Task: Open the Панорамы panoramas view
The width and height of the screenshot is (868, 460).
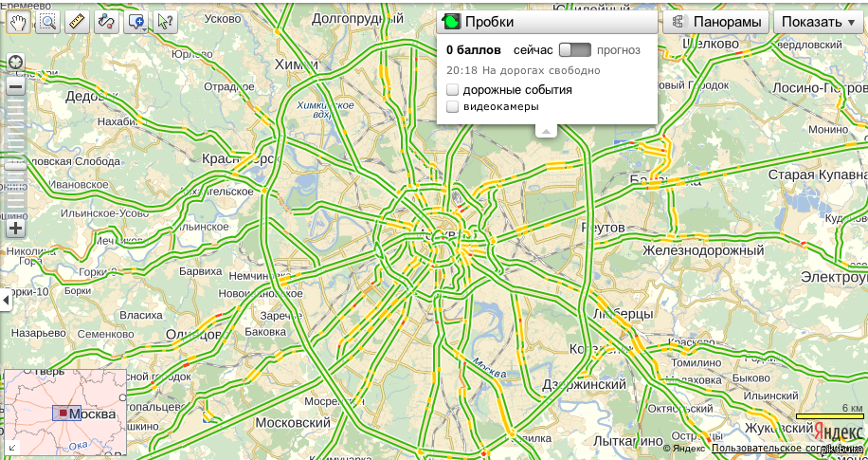Action: click(715, 22)
